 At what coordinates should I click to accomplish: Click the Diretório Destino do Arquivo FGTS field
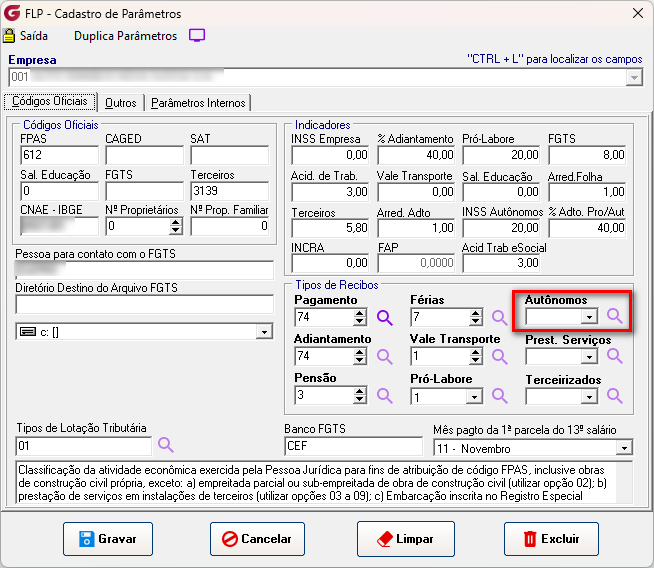144,304
